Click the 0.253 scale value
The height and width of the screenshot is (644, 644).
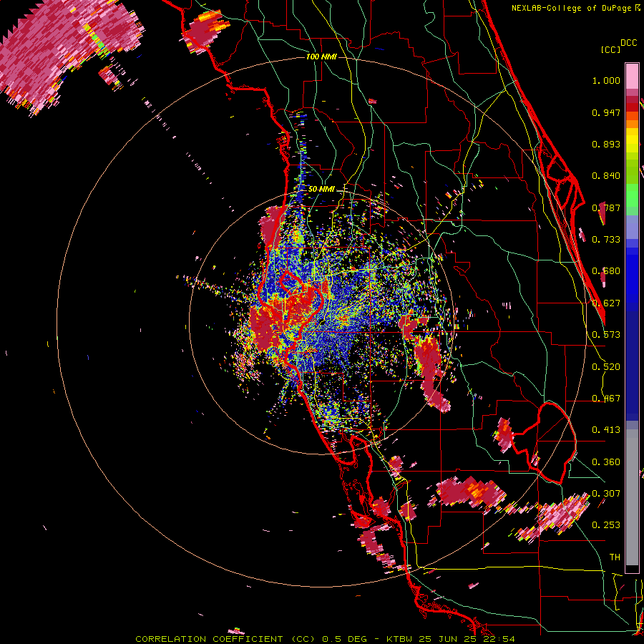606,525
